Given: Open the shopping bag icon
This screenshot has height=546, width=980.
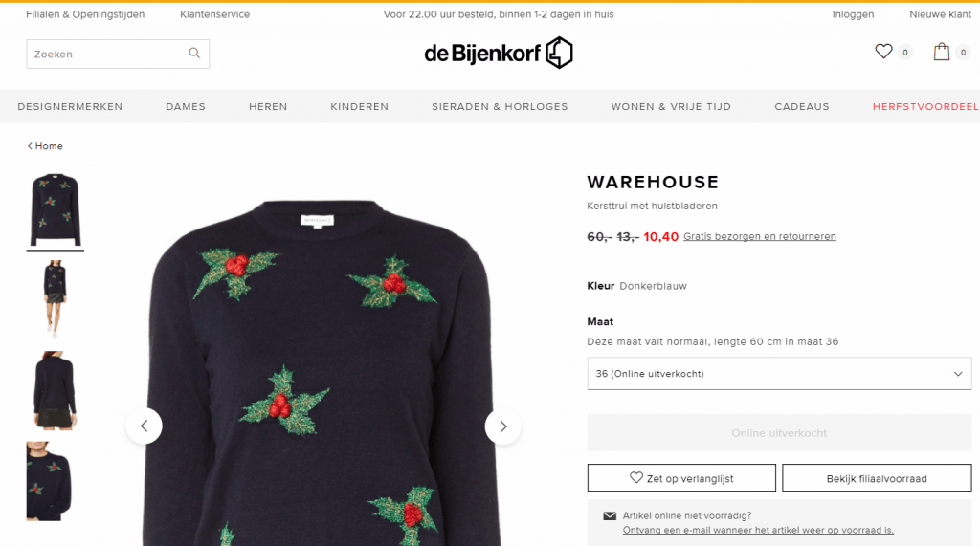Looking at the screenshot, I should pyautogui.click(x=942, y=52).
